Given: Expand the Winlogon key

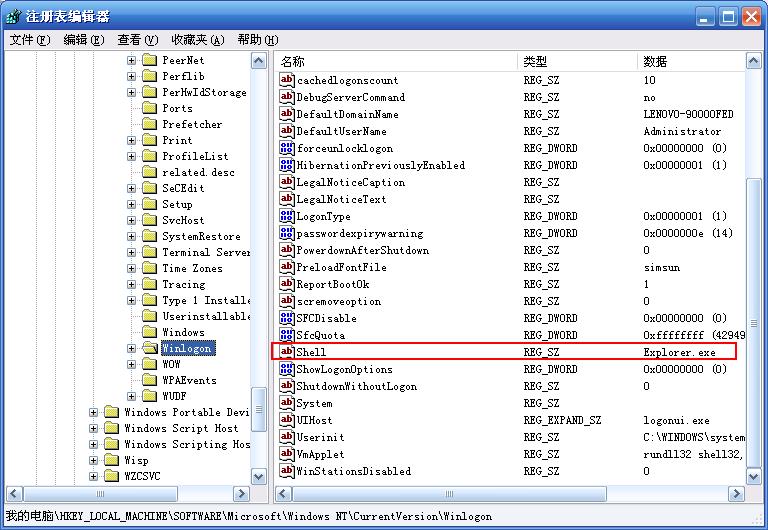Looking at the screenshot, I should point(131,348).
